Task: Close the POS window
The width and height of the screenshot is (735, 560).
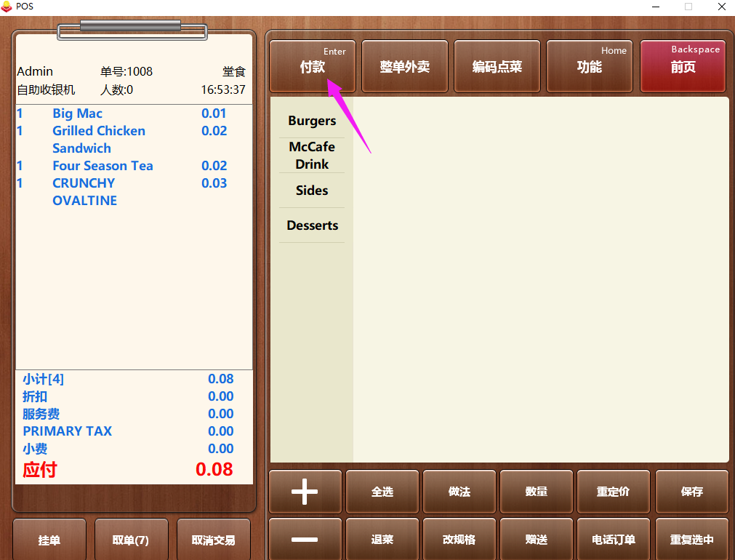Action: tap(722, 7)
